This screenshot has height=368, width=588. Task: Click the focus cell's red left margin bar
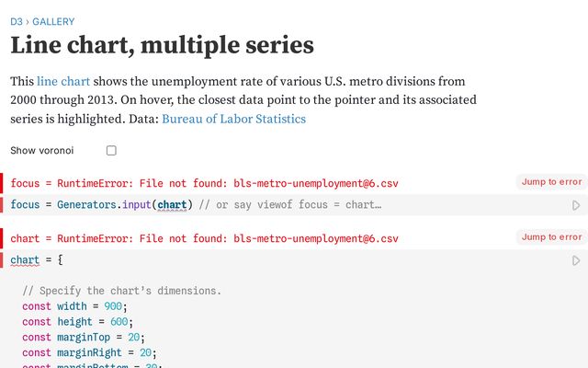pyautogui.click(x=3, y=193)
